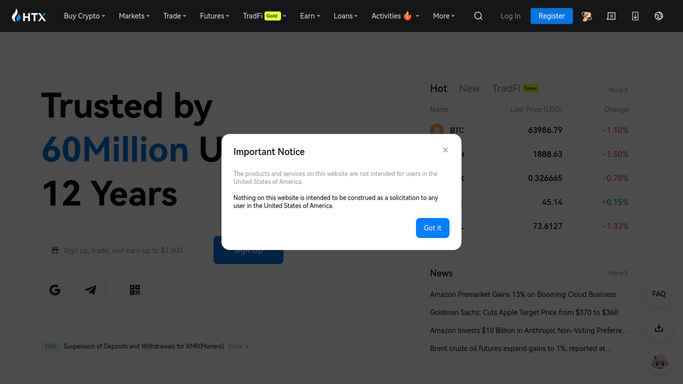683x384 pixels.
Task: Open the QR code login icon
Action: [135, 290]
